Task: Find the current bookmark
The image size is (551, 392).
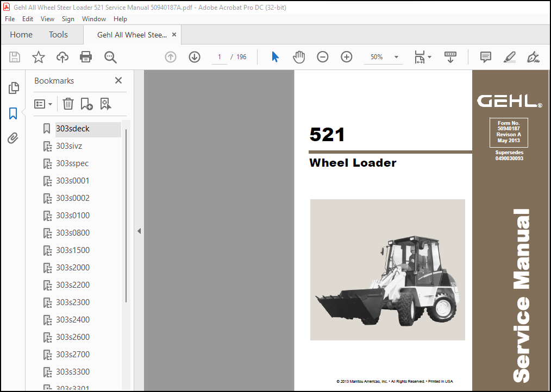Action: 106,104
